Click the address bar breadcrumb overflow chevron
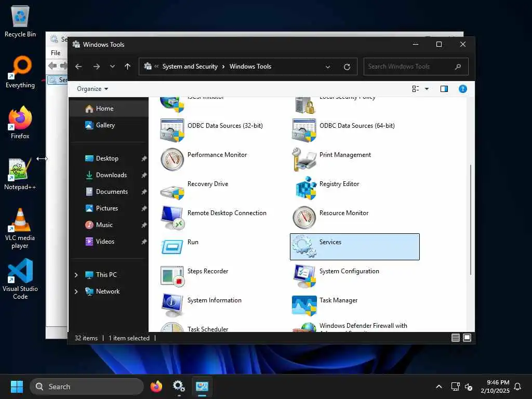 click(156, 66)
